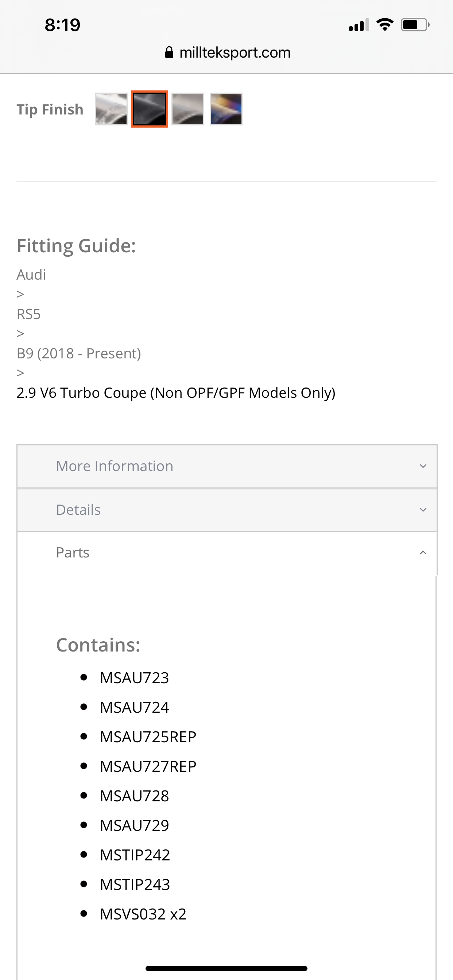Tap the millteksport.com address bar
This screenshot has height=980, width=453.
click(235, 52)
